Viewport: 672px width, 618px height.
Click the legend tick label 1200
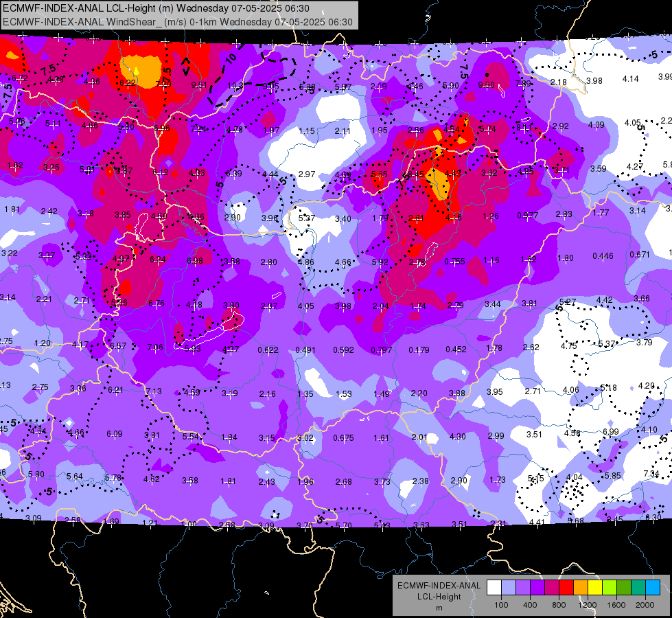[x=587, y=605]
